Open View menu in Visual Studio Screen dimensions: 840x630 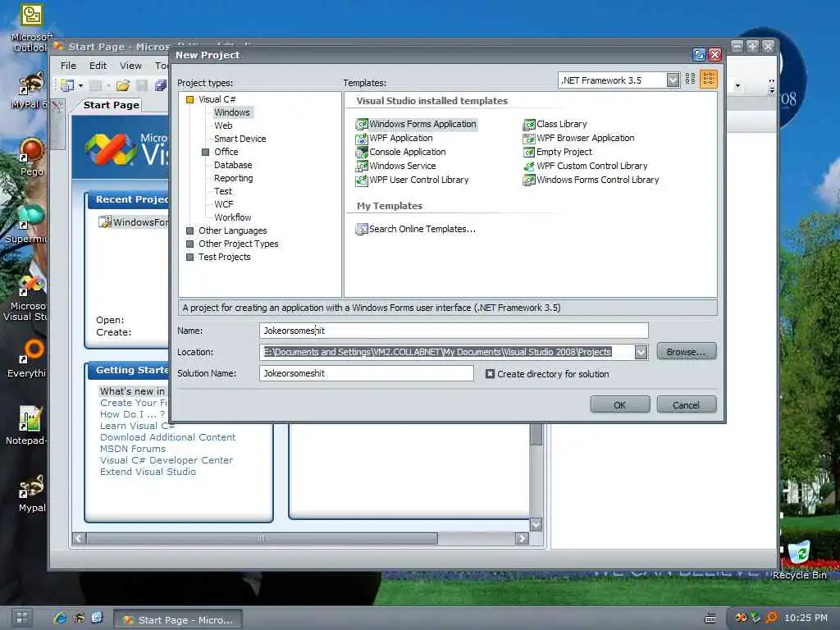[x=130, y=66]
